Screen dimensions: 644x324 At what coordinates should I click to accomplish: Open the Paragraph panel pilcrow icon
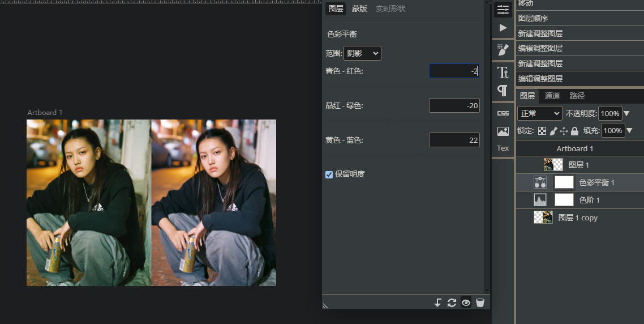[x=503, y=90]
